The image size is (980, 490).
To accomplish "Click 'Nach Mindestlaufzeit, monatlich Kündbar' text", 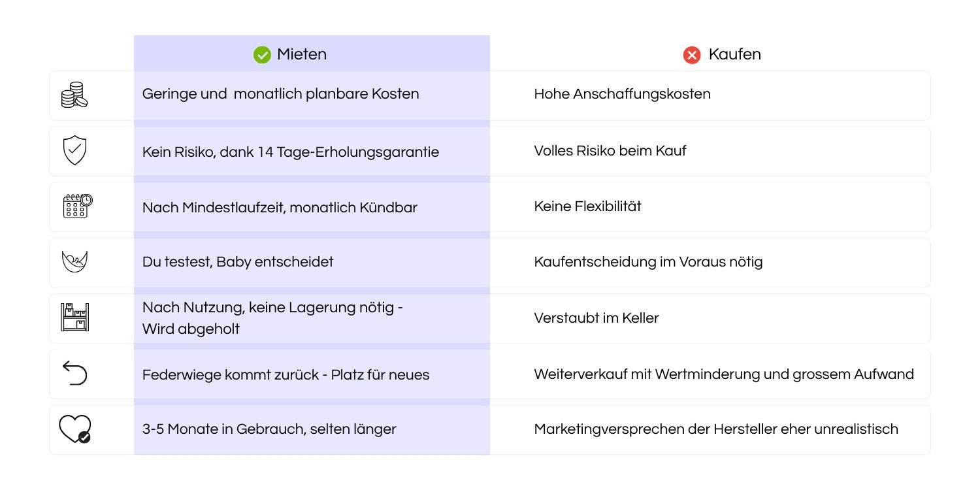I will (280, 207).
